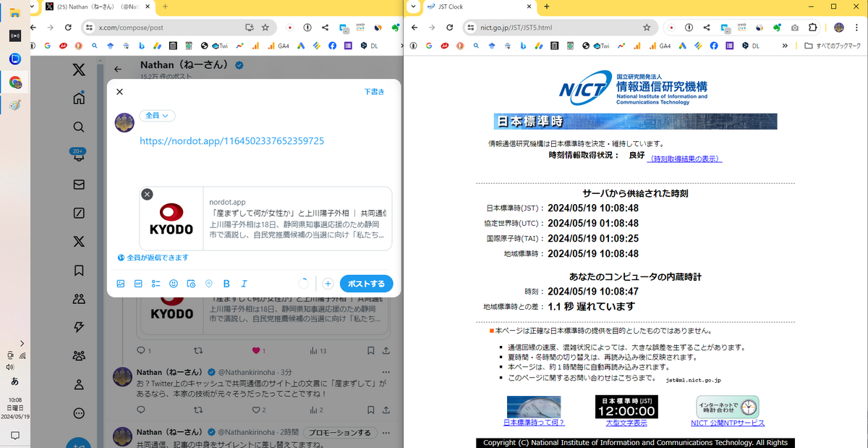Open taskbar clock showing 10:08

tap(14, 408)
